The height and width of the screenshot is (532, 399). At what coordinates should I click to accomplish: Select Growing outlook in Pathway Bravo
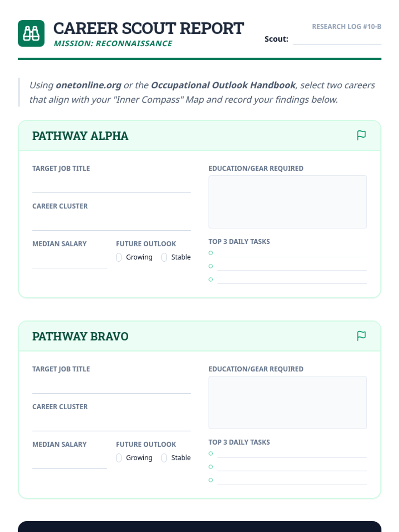coord(119,458)
